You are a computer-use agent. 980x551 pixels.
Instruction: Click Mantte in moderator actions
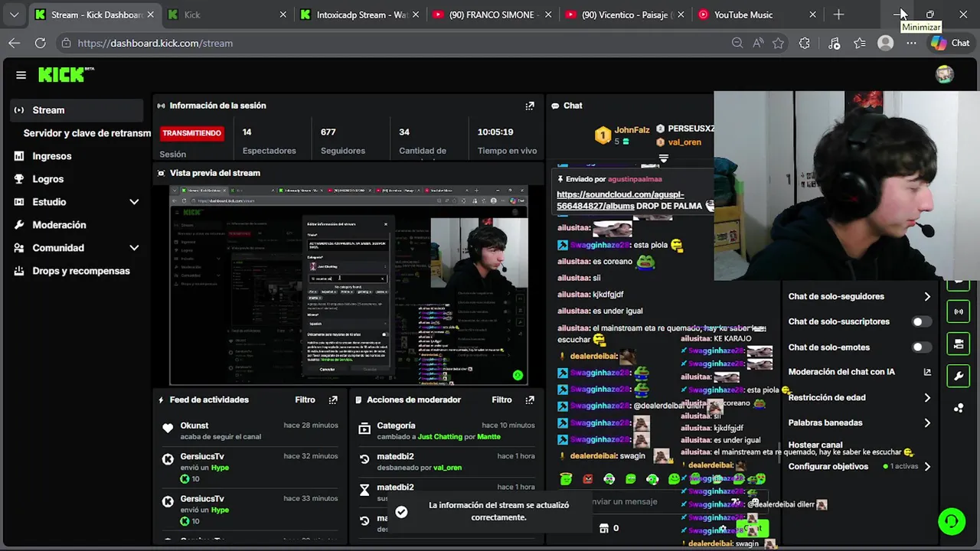point(488,437)
